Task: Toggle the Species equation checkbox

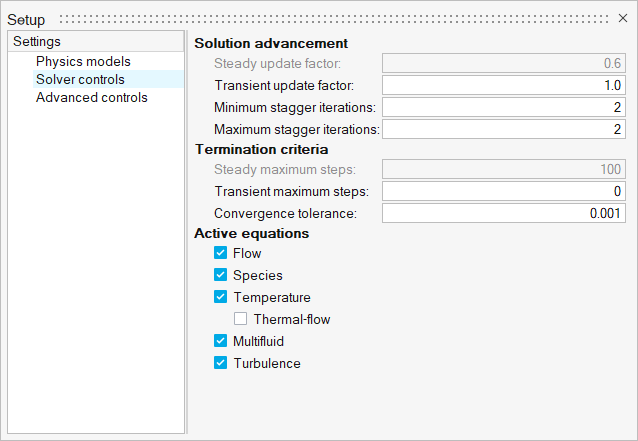Action: pyautogui.click(x=221, y=275)
